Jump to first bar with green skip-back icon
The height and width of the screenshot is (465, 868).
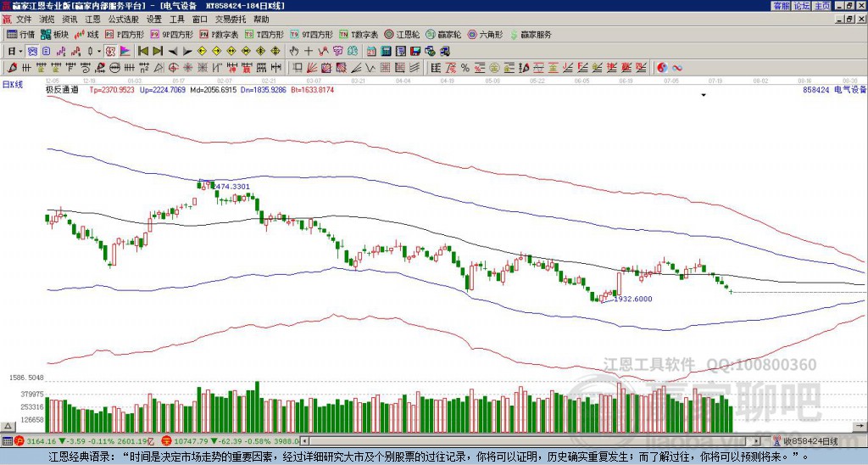click(142, 52)
